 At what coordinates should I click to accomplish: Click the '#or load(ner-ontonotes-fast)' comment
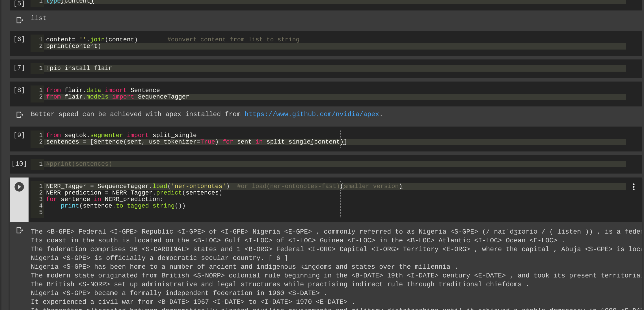pyautogui.click(x=319, y=186)
